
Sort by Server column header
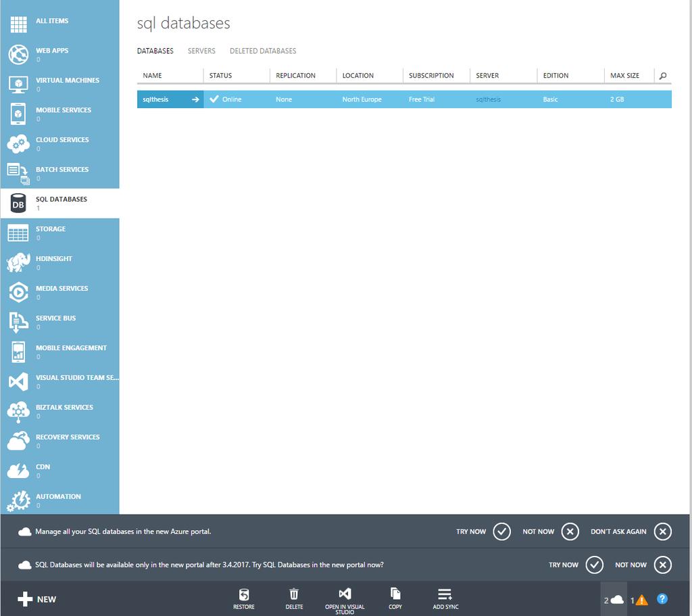tap(503, 76)
